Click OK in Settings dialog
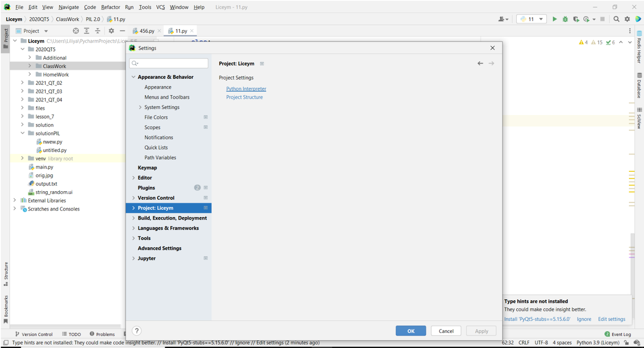The image size is (644, 348). 411,331
